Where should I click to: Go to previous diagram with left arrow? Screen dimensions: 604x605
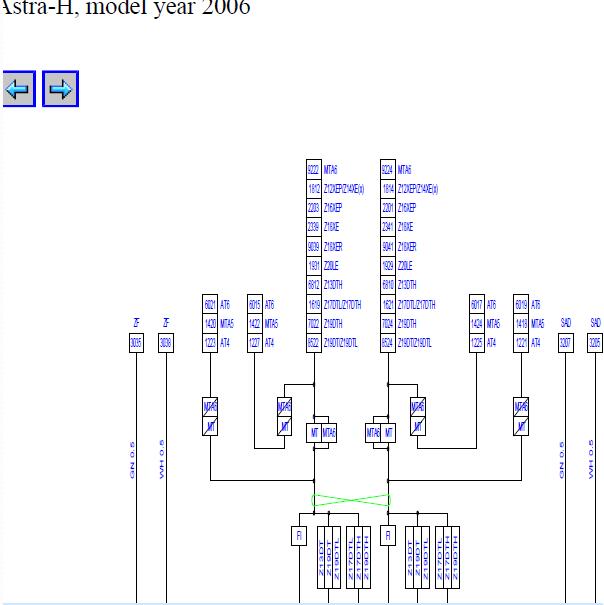(x=19, y=89)
